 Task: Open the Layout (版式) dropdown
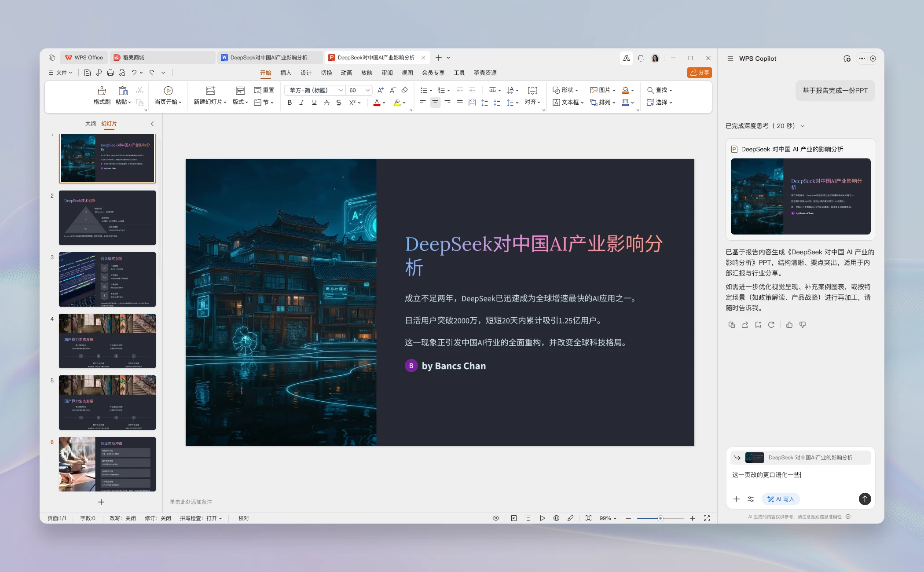240,95
